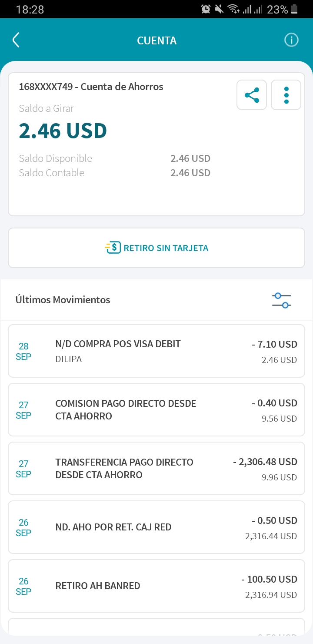Open movements filter settings icon
This screenshot has height=644, width=313.
[282, 300]
